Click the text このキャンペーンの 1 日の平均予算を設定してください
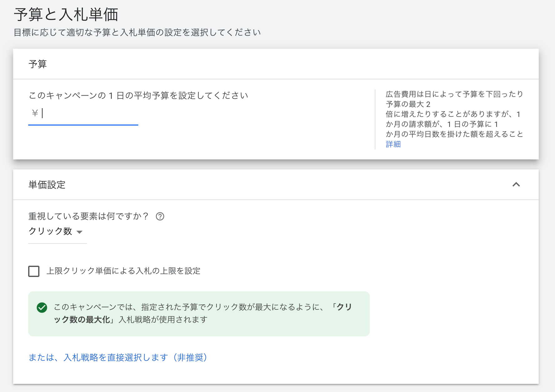555x392 pixels. click(x=138, y=95)
